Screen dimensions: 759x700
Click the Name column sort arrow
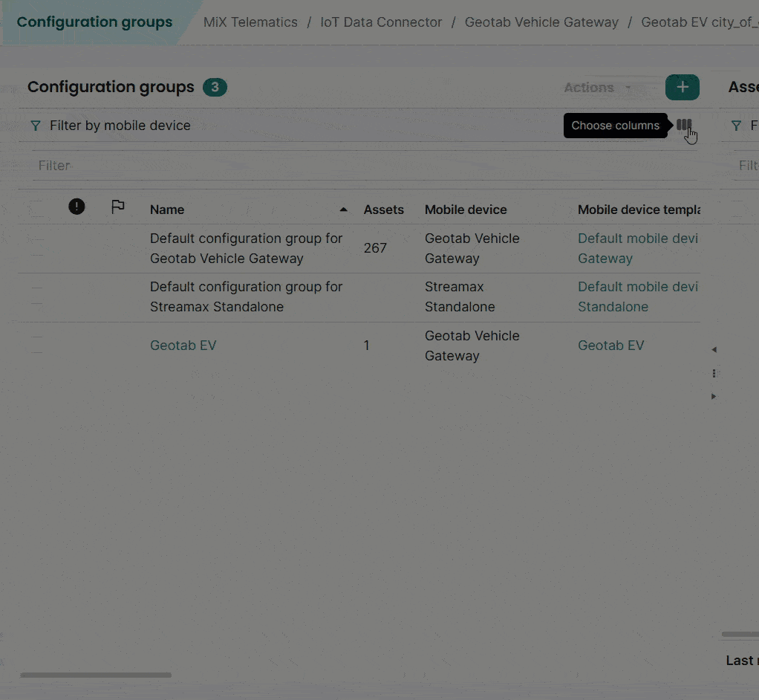click(x=343, y=210)
